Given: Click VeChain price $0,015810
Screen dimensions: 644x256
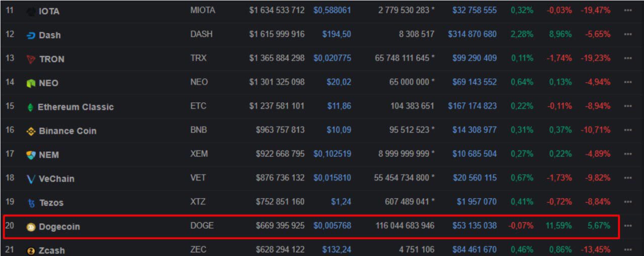Looking at the screenshot, I should pos(332,178).
